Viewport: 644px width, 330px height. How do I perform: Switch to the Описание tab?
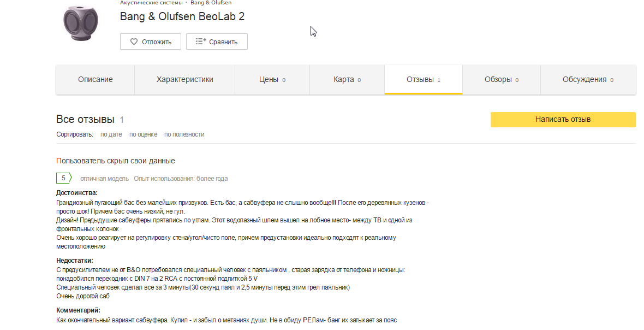coord(95,80)
